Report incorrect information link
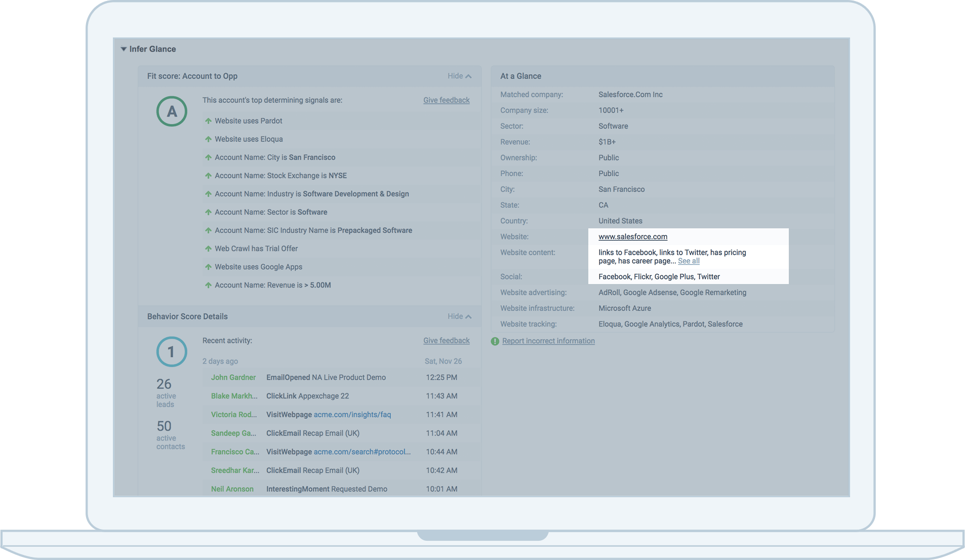This screenshot has width=965, height=560. coord(548,341)
